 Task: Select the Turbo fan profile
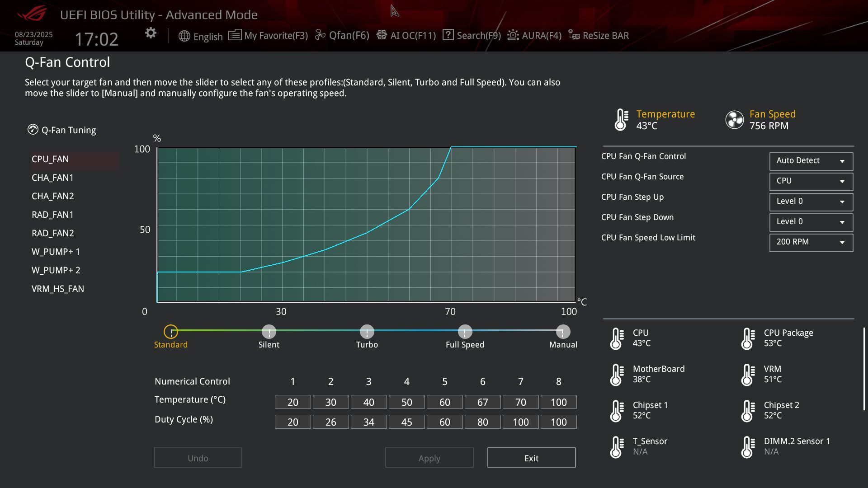tap(367, 332)
